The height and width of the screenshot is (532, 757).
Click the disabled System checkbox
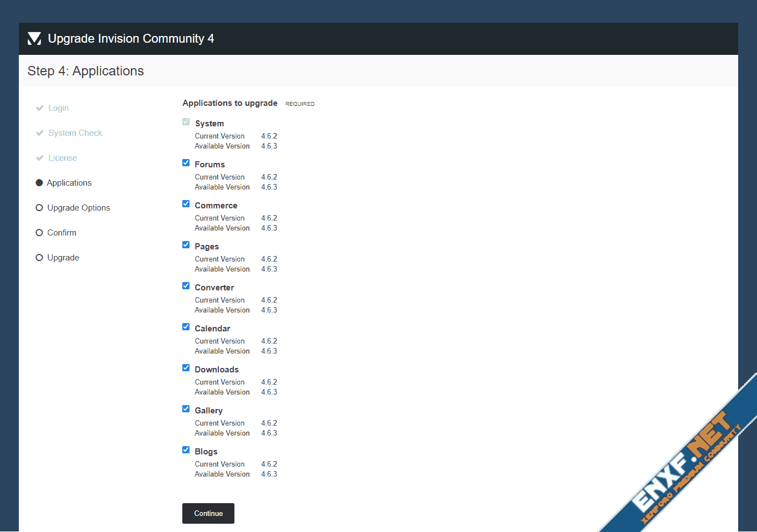click(x=186, y=122)
